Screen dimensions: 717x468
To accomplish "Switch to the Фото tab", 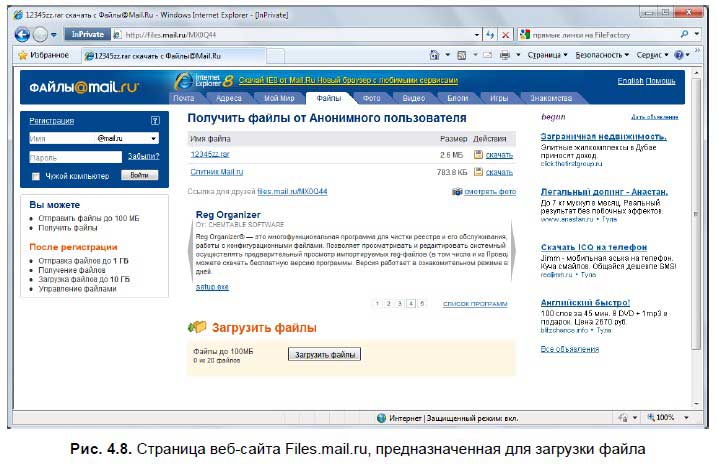I will coord(371,98).
